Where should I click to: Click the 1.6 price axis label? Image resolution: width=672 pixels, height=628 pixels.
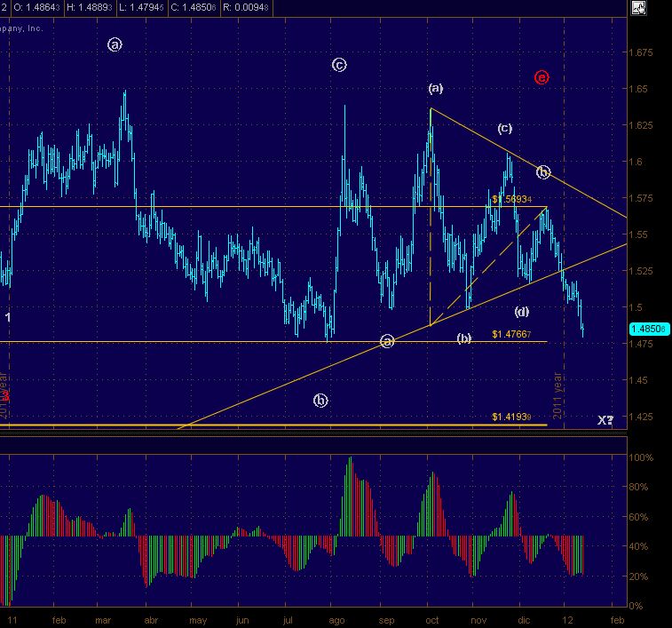[636, 162]
